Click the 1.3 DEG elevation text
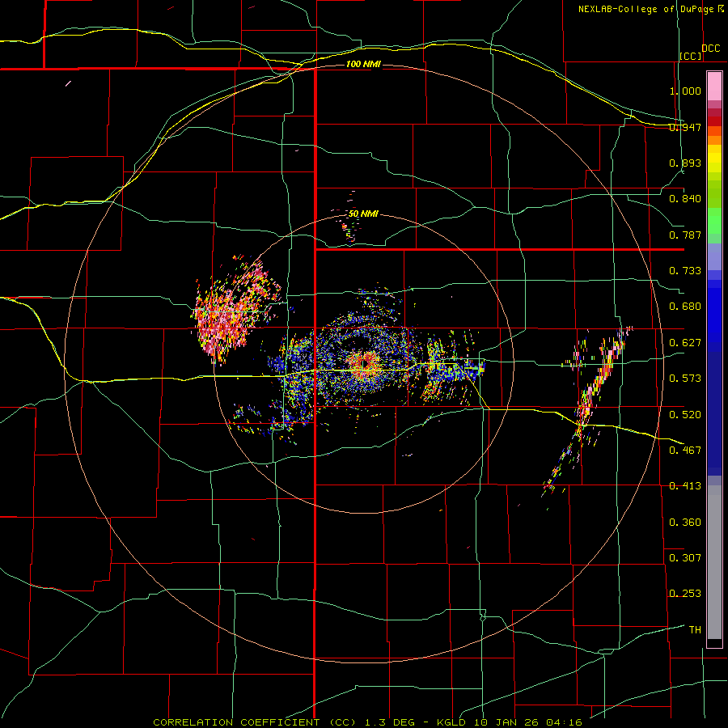The image size is (728, 728). [x=390, y=722]
